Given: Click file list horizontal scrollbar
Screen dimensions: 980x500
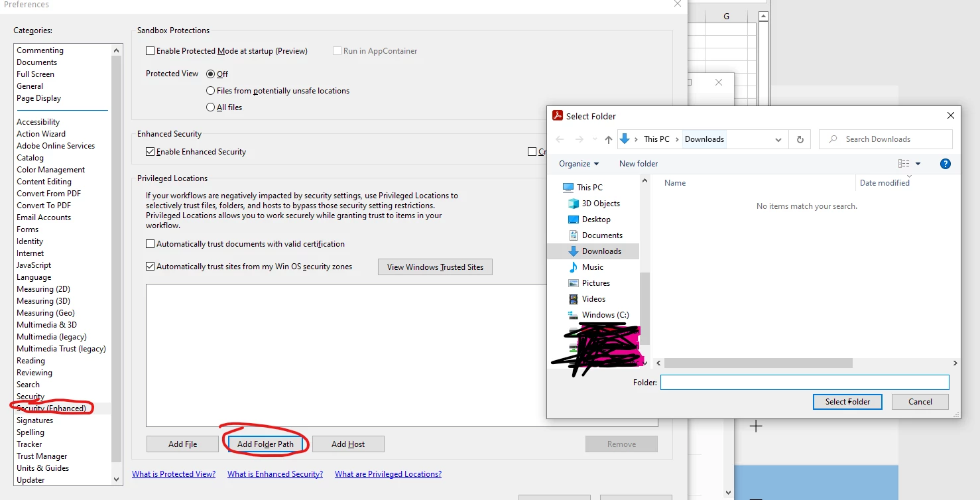Looking at the screenshot, I should click(x=758, y=363).
